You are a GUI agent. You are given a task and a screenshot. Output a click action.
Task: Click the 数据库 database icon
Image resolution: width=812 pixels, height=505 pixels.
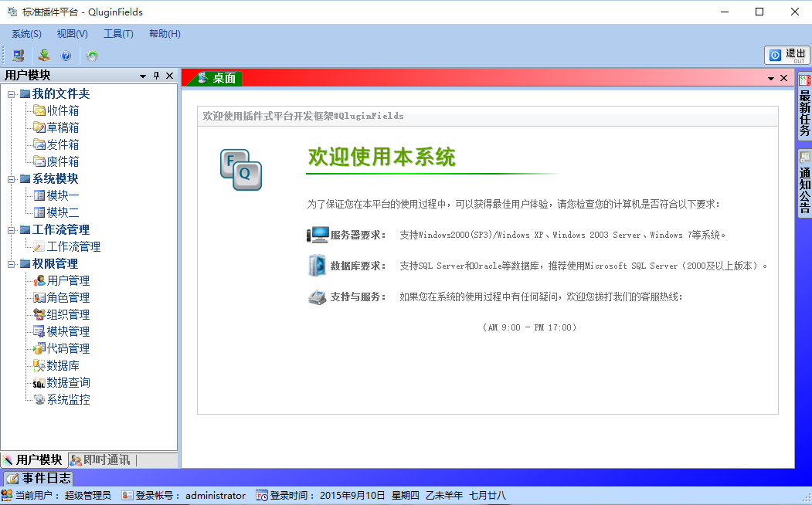(39, 365)
